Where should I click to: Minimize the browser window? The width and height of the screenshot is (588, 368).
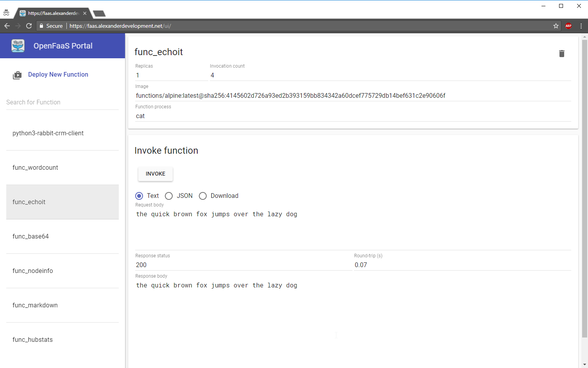[543, 6]
